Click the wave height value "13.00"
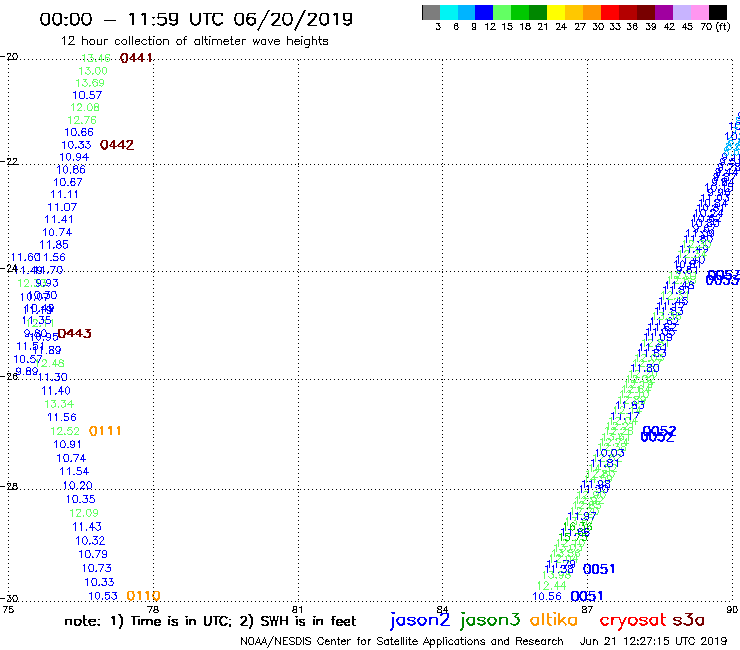Screen dimensions: 740x650 pyautogui.click(x=92, y=71)
